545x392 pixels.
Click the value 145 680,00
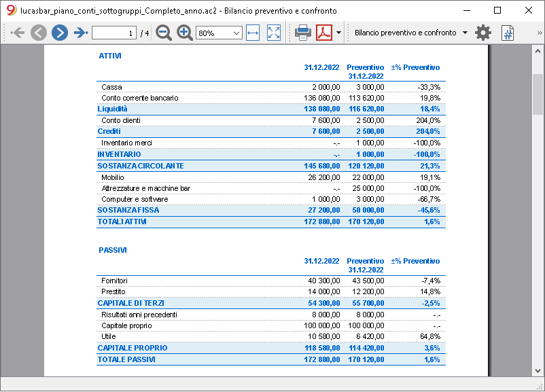(x=322, y=166)
